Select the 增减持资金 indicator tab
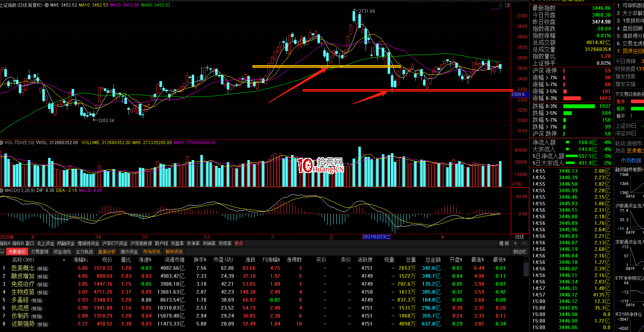Screen dimensions: 644x332 (88, 243)
